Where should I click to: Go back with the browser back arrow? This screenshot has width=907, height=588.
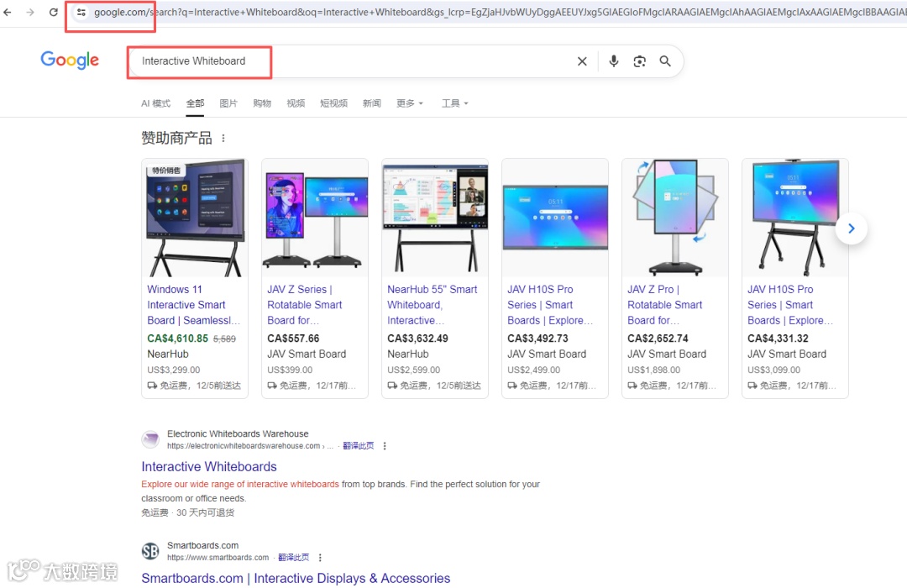7,12
